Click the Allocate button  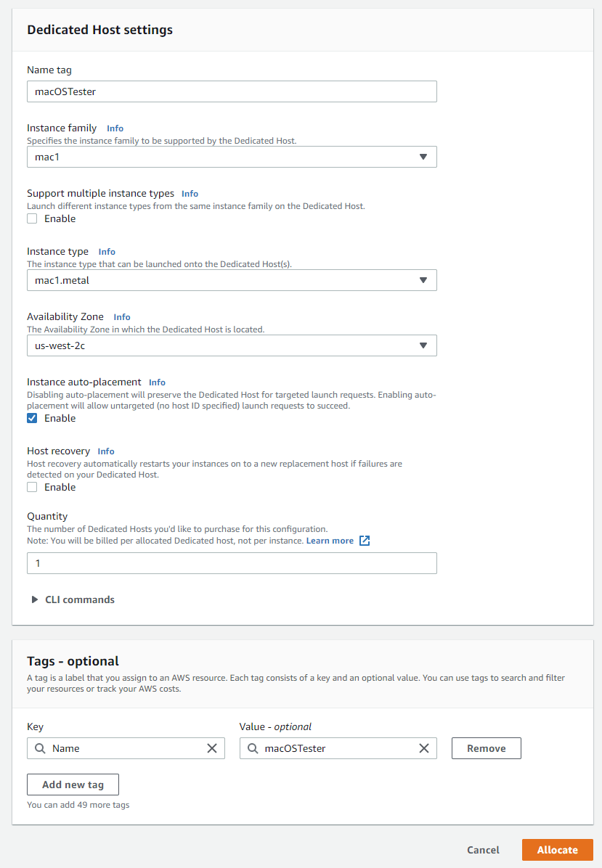point(557,850)
